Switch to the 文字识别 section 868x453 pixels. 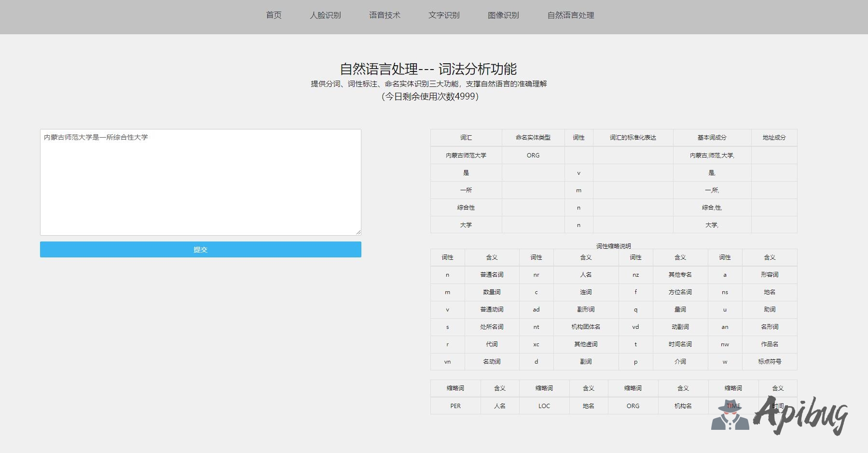[444, 15]
